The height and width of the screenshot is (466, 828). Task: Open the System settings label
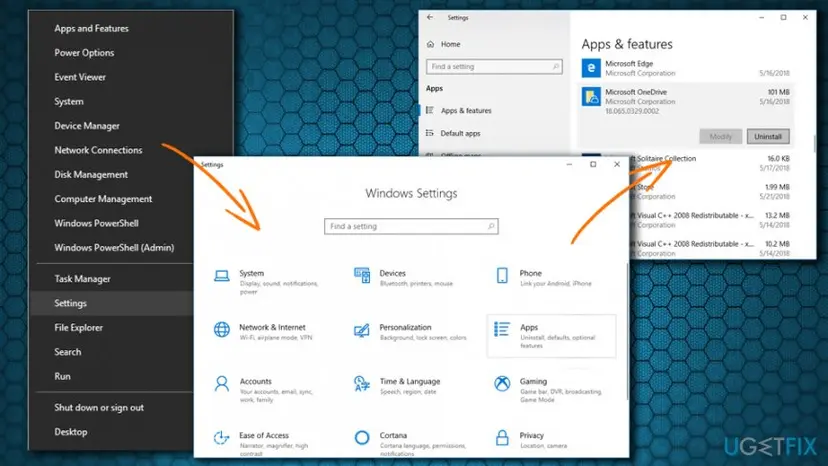(251, 273)
